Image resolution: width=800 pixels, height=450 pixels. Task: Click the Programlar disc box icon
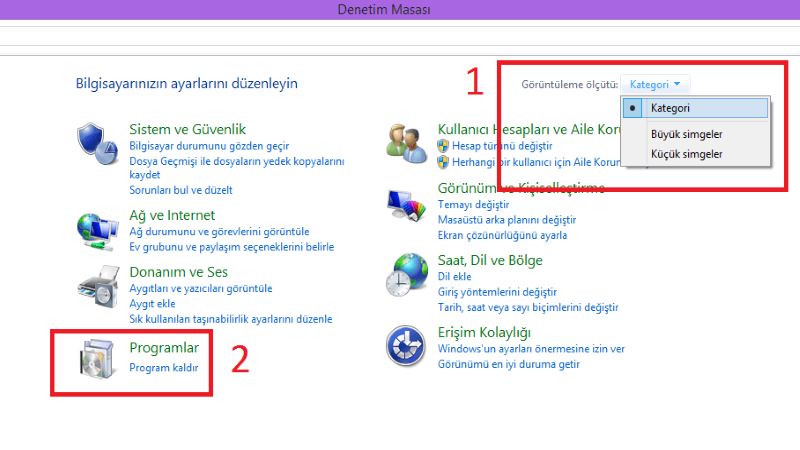pyautogui.click(x=97, y=359)
